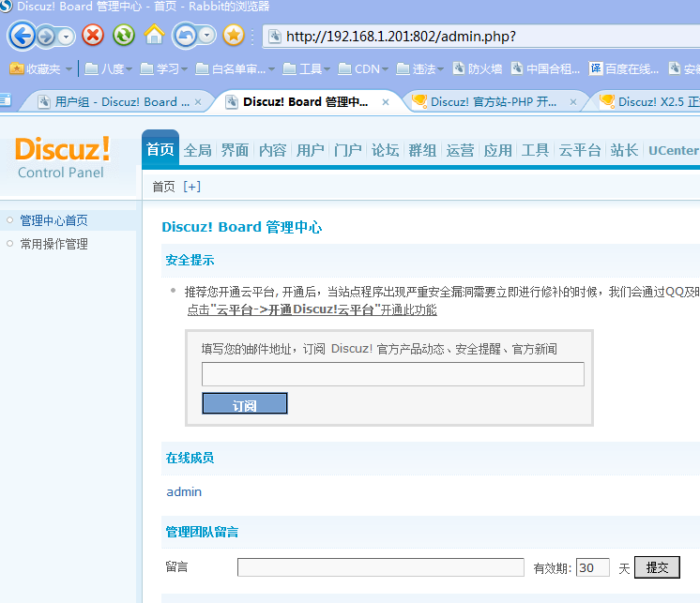
Task: Click the 安全提示 section heading
Action: point(190,260)
